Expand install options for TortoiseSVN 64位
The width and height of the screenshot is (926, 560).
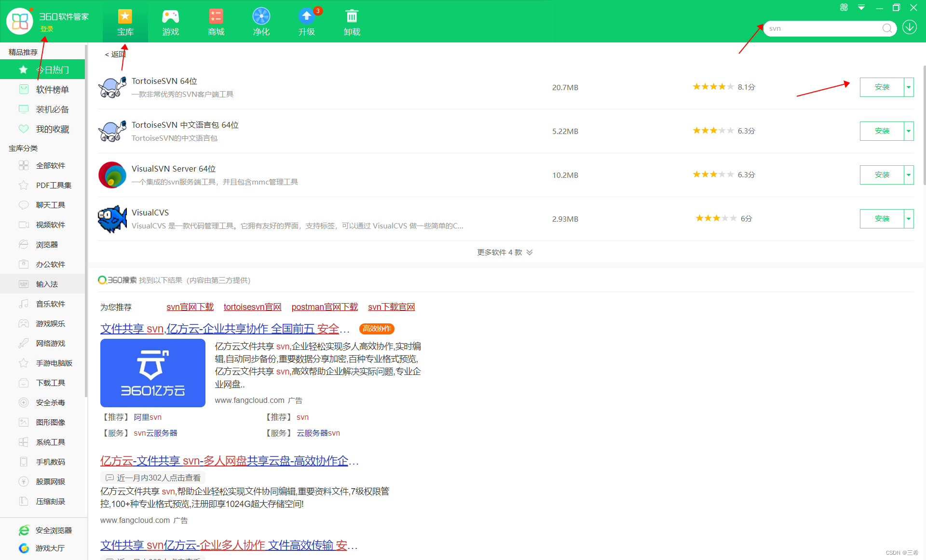coord(909,87)
